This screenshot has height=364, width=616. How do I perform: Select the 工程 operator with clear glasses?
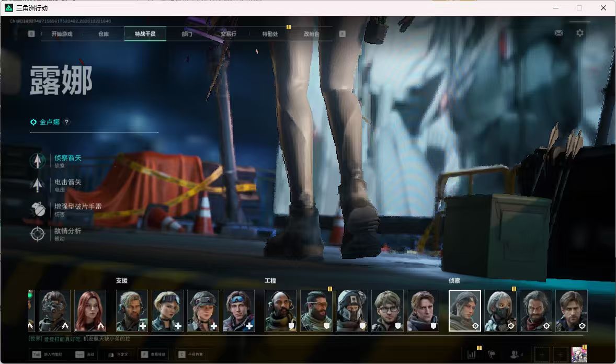[x=387, y=311]
